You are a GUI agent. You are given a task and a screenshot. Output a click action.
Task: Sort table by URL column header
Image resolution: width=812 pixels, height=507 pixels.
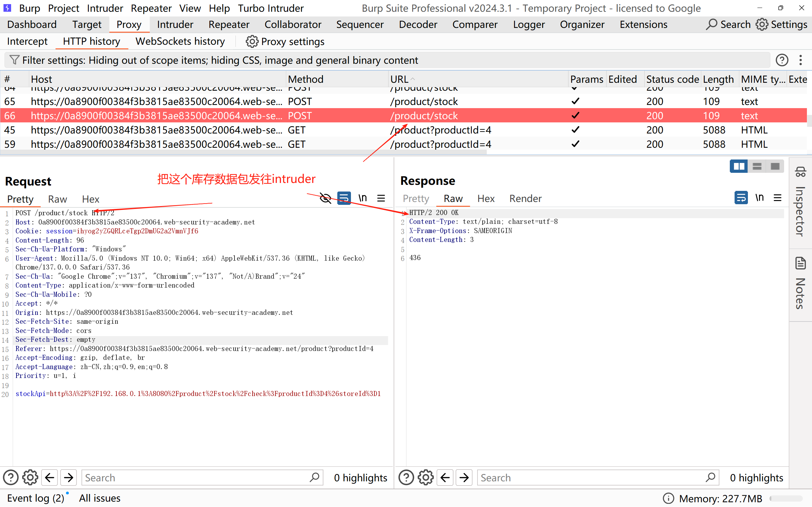tap(399, 79)
